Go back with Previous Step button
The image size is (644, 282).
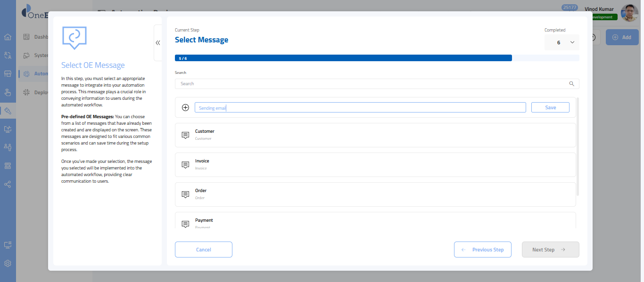click(482, 250)
